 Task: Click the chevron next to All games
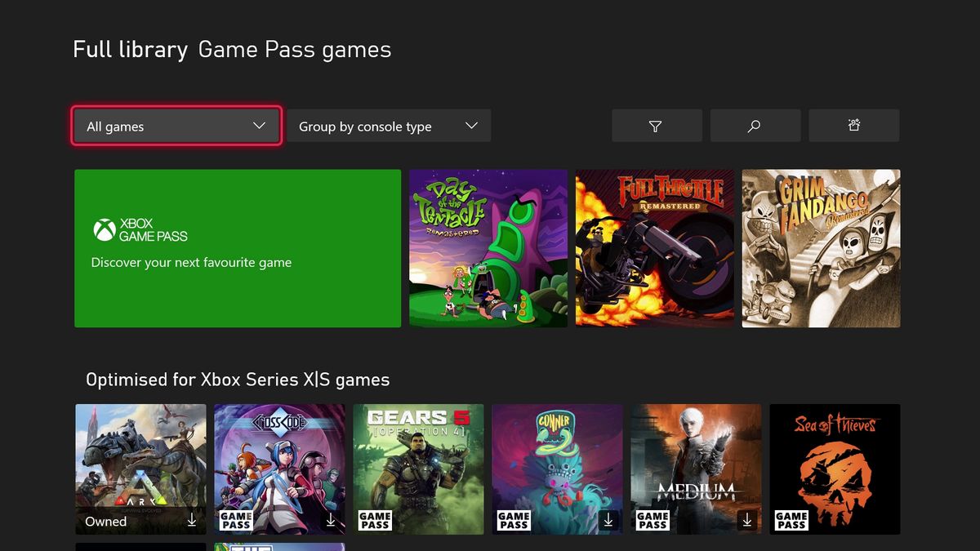click(x=259, y=126)
